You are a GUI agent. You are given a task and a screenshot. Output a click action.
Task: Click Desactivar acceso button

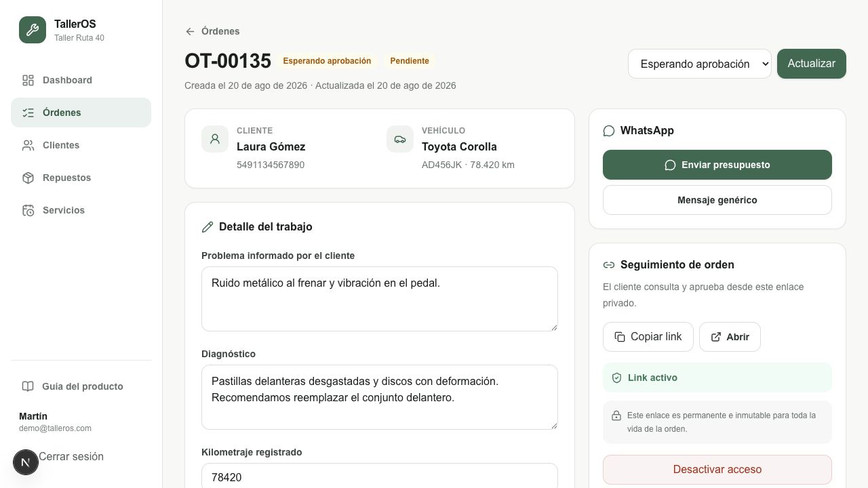tap(717, 470)
